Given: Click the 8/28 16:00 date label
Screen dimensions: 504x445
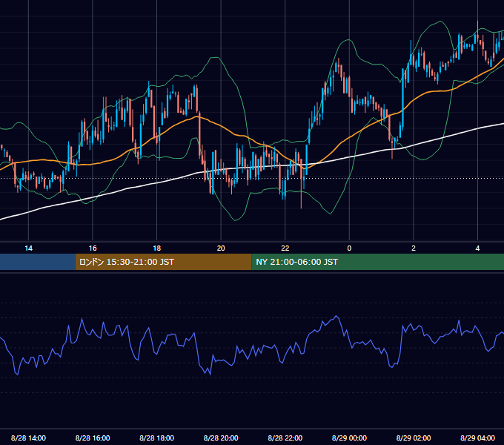Looking at the screenshot, I should [x=93, y=438].
